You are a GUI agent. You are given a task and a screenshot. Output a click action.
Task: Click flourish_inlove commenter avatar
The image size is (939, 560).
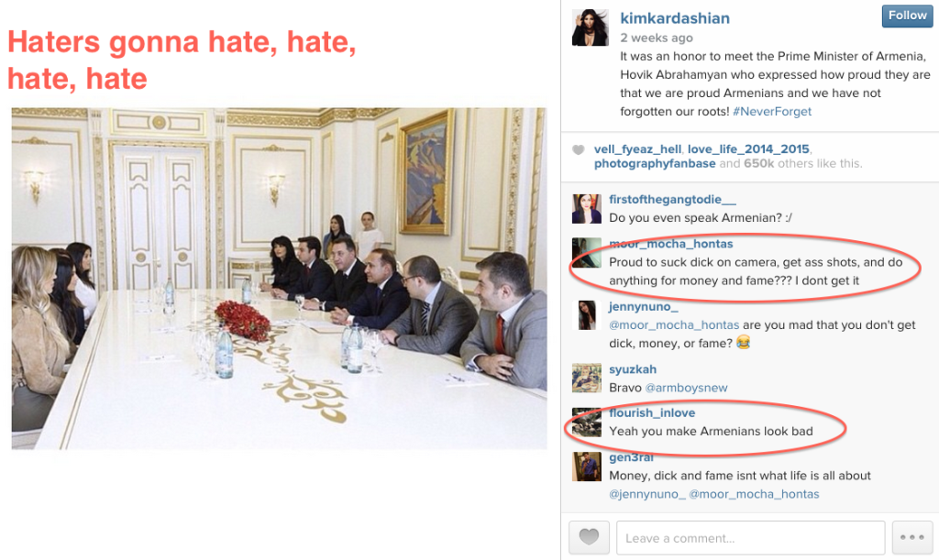586,423
